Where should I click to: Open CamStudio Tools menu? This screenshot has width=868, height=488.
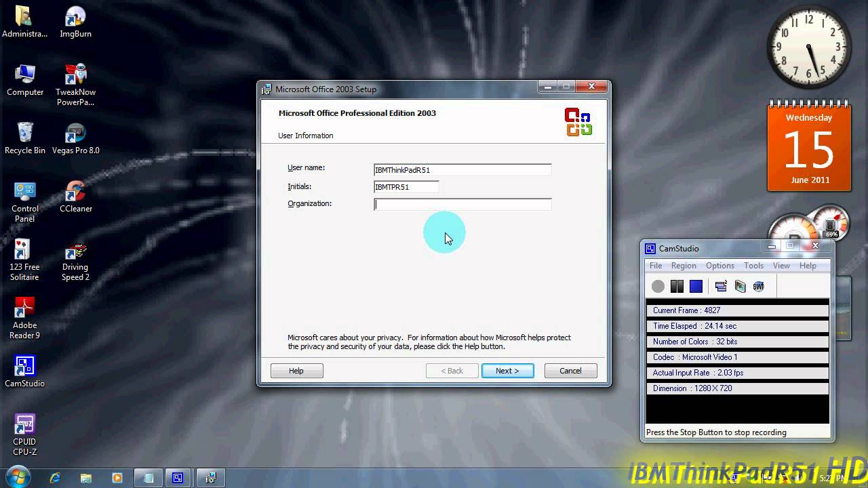point(753,266)
